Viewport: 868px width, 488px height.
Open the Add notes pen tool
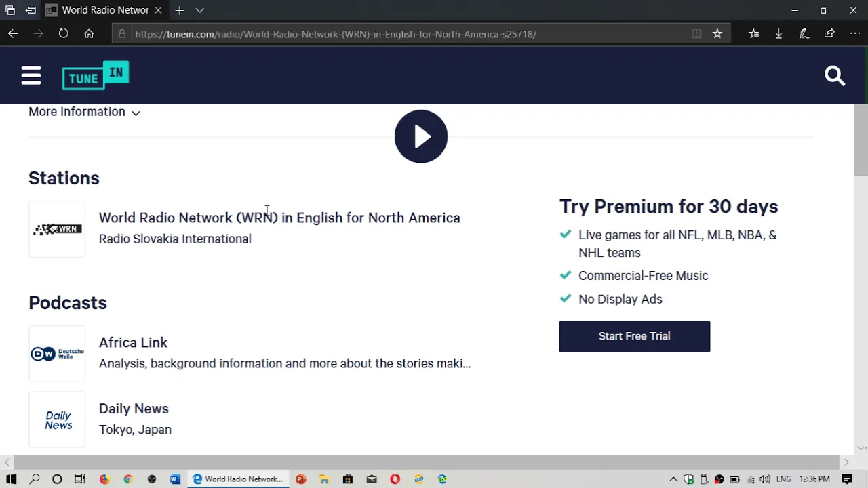click(804, 33)
